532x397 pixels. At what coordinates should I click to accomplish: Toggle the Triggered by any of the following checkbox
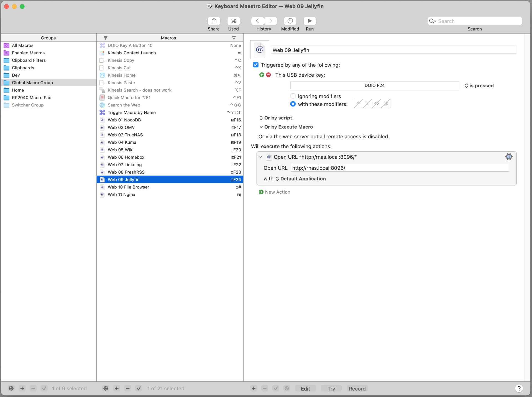[255, 65]
